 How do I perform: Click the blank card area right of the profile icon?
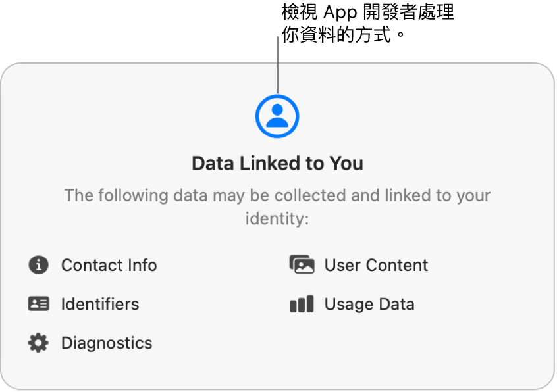pos(421,116)
